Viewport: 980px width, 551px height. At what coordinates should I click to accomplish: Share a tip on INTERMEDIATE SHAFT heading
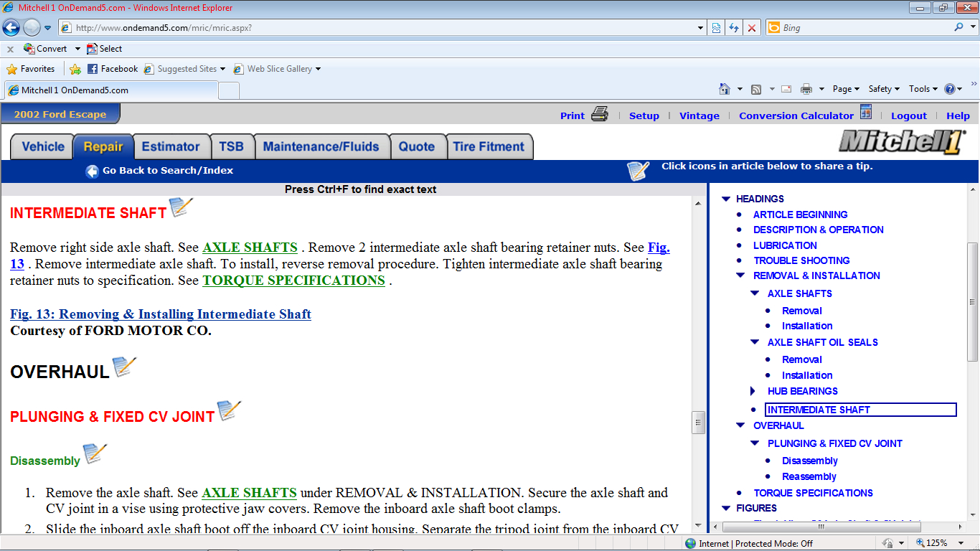(182, 207)
